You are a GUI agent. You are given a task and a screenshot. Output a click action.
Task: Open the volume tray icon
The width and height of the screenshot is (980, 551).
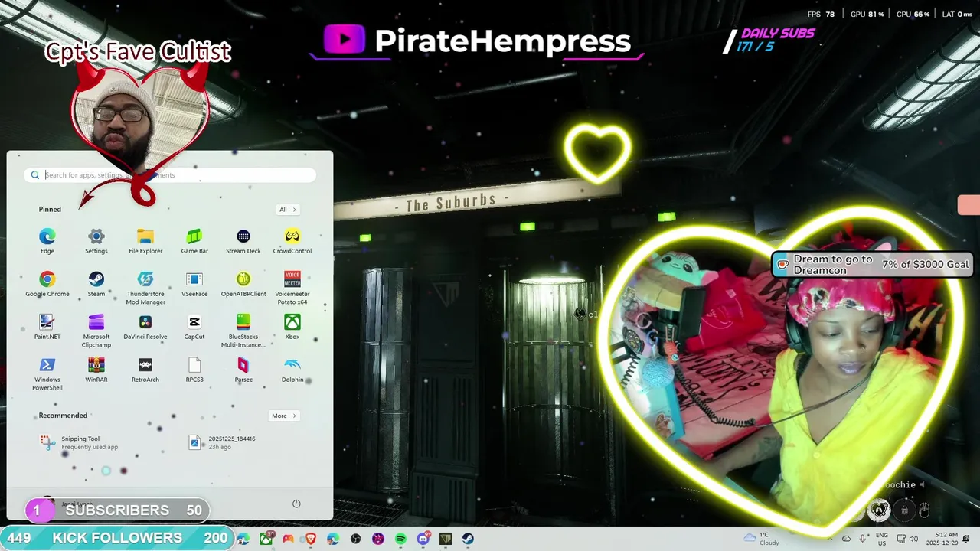[915, 539]
